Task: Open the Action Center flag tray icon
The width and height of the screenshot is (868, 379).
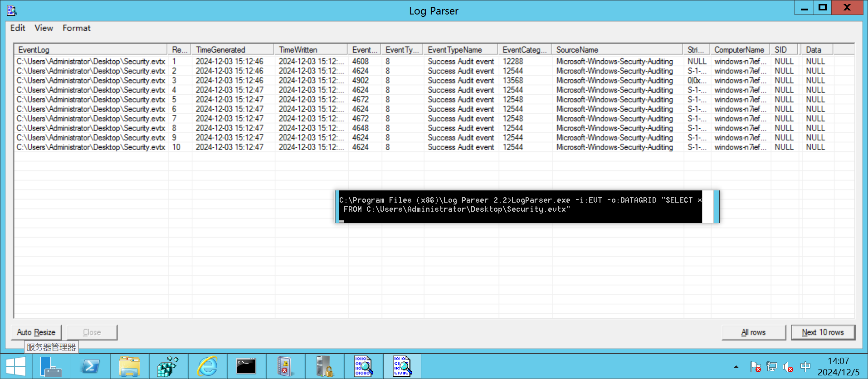Action: pyautogui.click(x=755, y=367)
